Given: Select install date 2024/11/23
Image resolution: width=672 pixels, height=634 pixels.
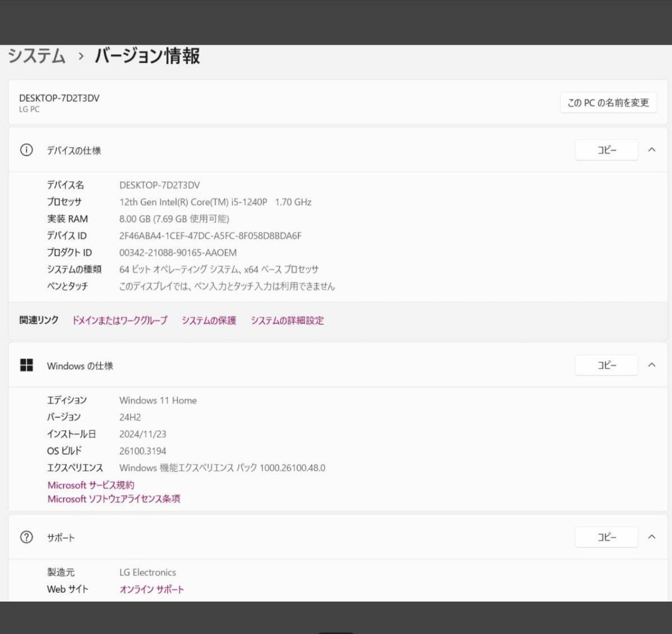Looking at the screenshot, I should coord(143,434).
